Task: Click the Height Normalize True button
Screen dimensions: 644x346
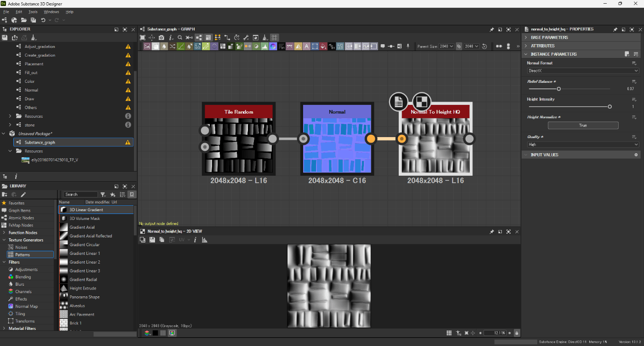Action: click(x=583, y=125)
